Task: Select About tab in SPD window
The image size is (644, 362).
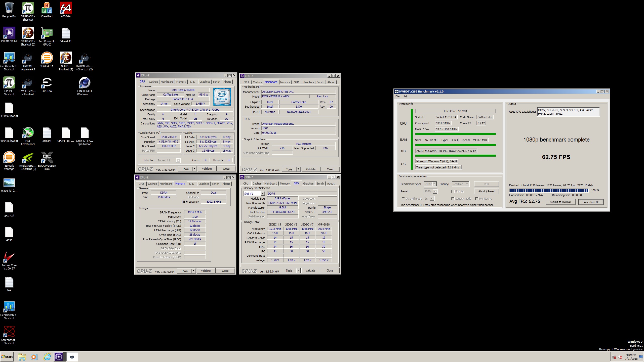Action: tap(331, 184)
